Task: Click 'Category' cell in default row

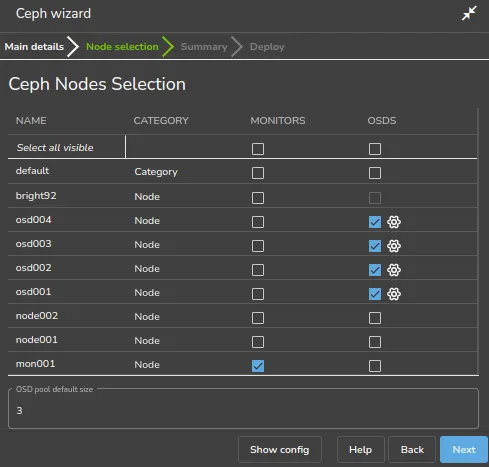Action: [x=156, y=172]
